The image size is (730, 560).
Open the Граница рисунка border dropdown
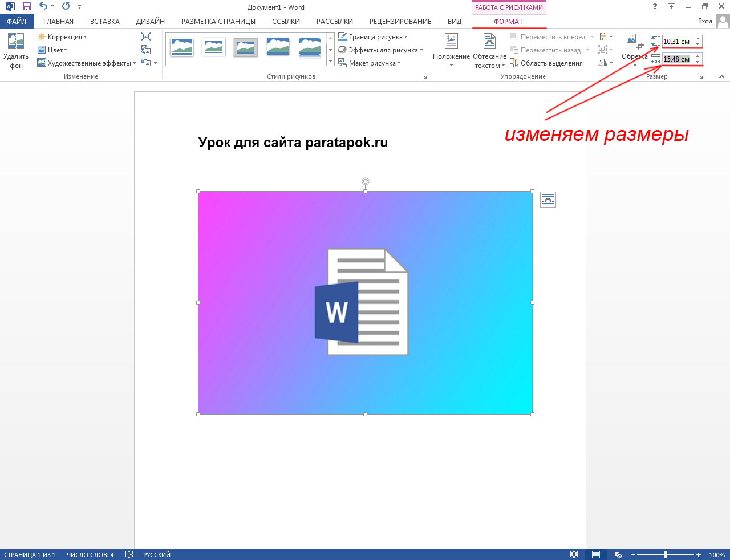(373, 37)
